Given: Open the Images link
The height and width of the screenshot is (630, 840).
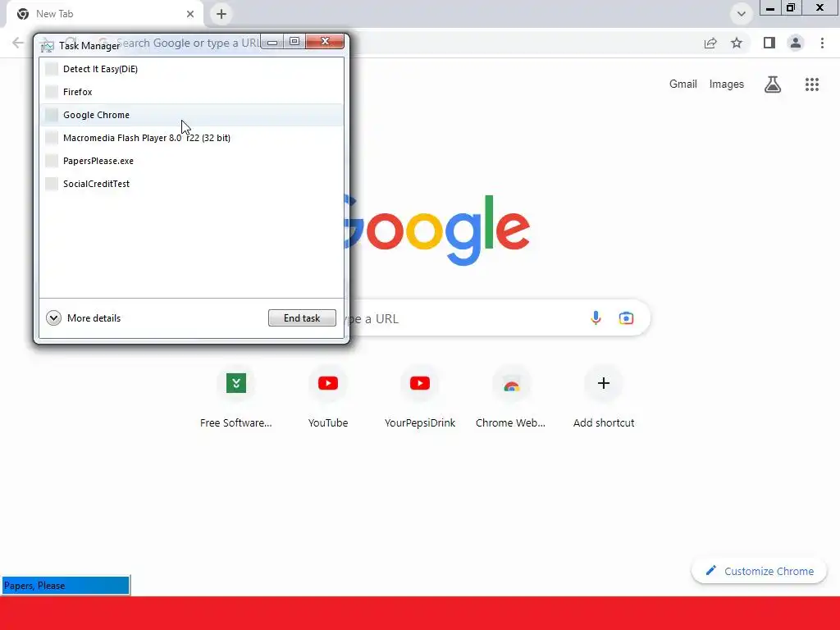Looking at the screenshot, I should (727, 84).
